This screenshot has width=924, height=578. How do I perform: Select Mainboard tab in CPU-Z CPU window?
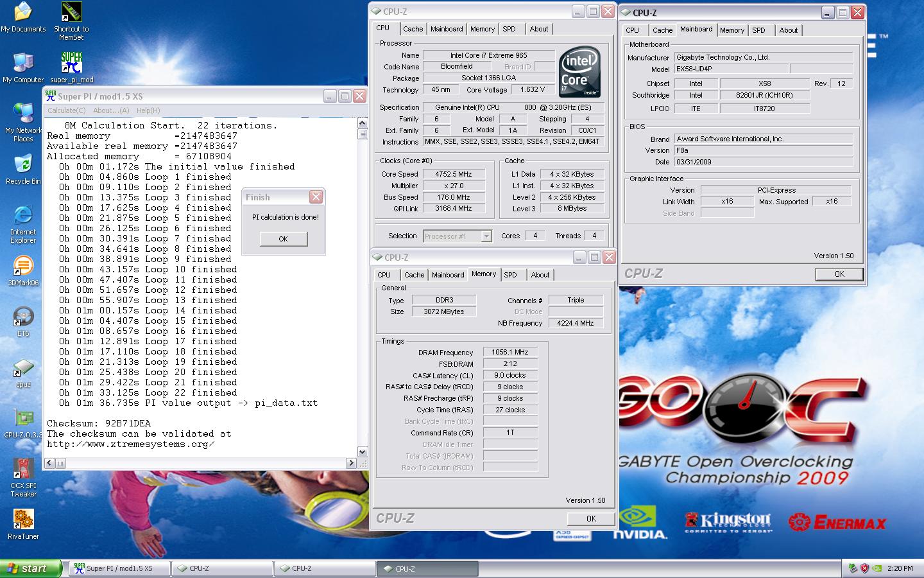447,29
